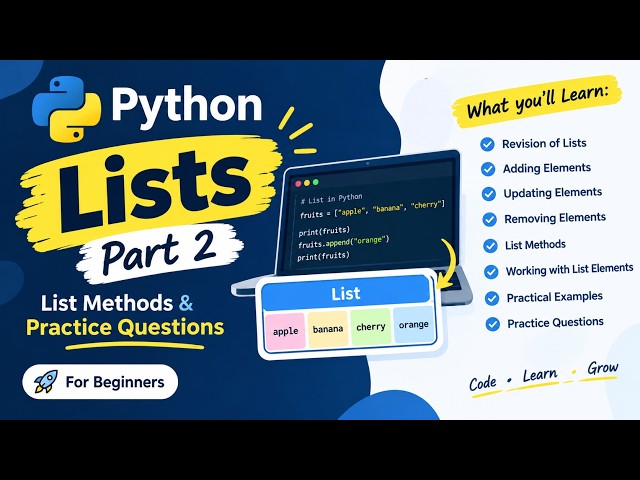Click the green dot in the code window
Screen dimensions: 640x480
(x=315, y=182)
